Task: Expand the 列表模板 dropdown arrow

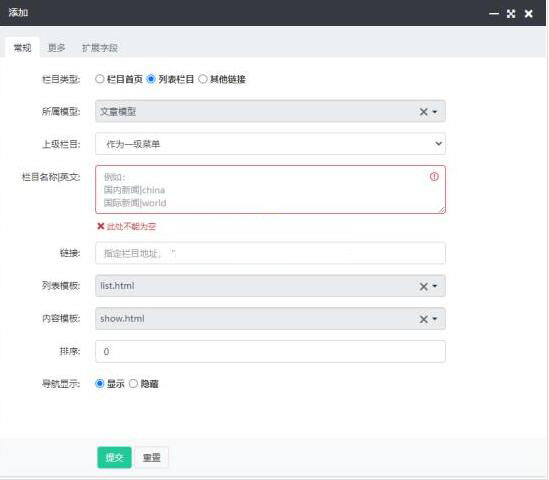Action: pos(435,286)
